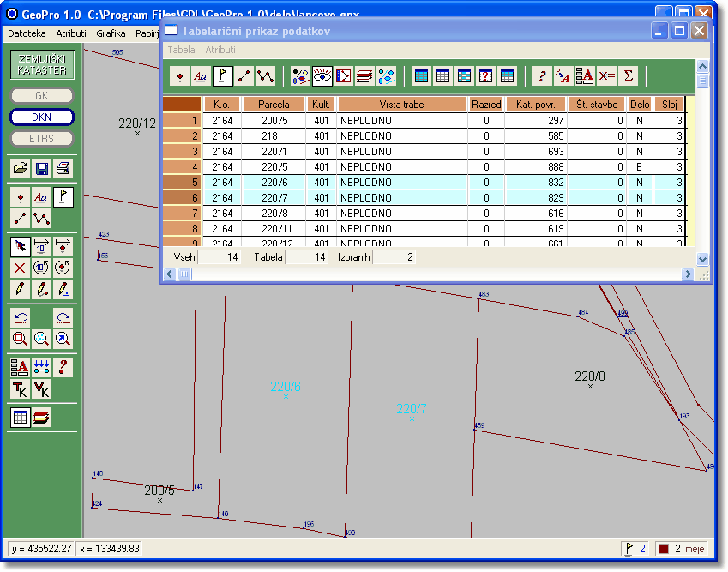Viewport: 728px width, 572px height.
Task: Click the dark red meje color swatch
Action: pyautogui.click(x=663, y=549)
